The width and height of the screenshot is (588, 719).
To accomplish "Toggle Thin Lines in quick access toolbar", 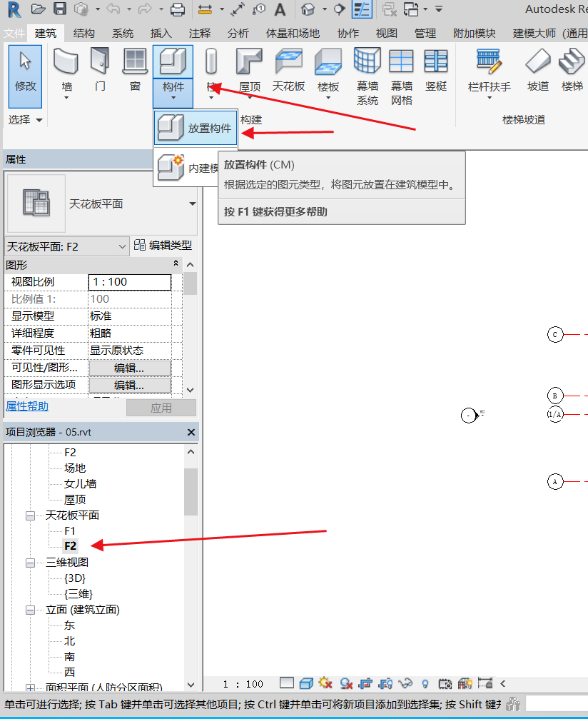I will click(363, 9).
